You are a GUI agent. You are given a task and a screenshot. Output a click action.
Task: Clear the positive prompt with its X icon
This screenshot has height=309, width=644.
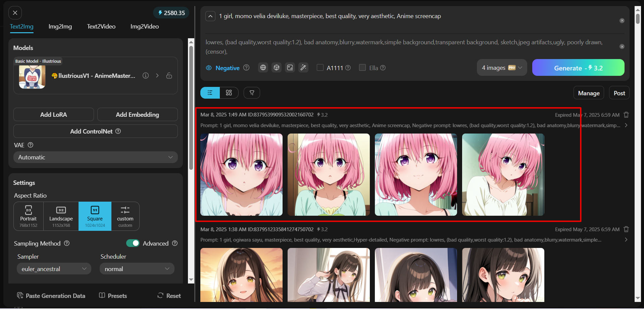(622, 20)
